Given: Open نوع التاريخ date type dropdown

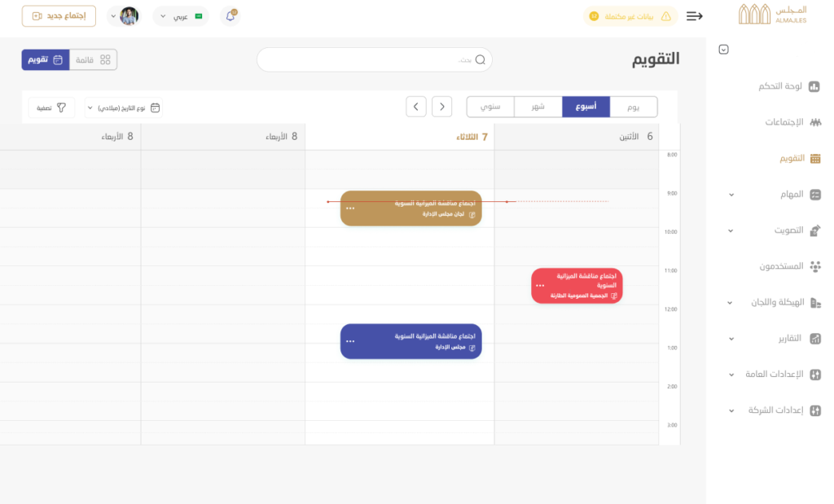Looking at the screenshot, I should [124, 107].
